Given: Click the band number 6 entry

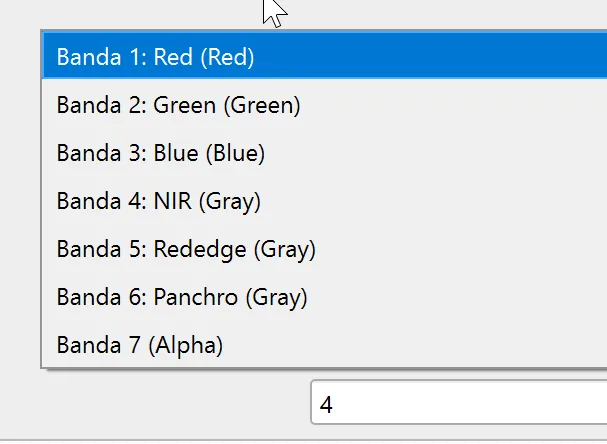Looking at the screenshot, I should pos(325,297).
